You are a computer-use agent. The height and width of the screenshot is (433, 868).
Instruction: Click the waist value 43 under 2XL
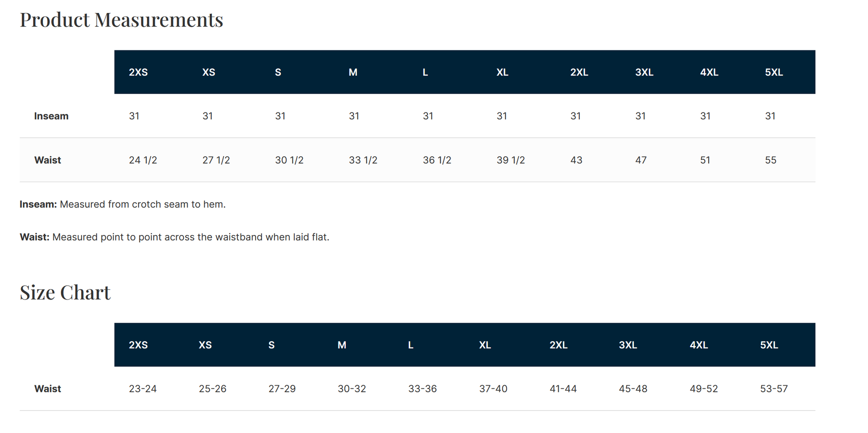point(576,160)
